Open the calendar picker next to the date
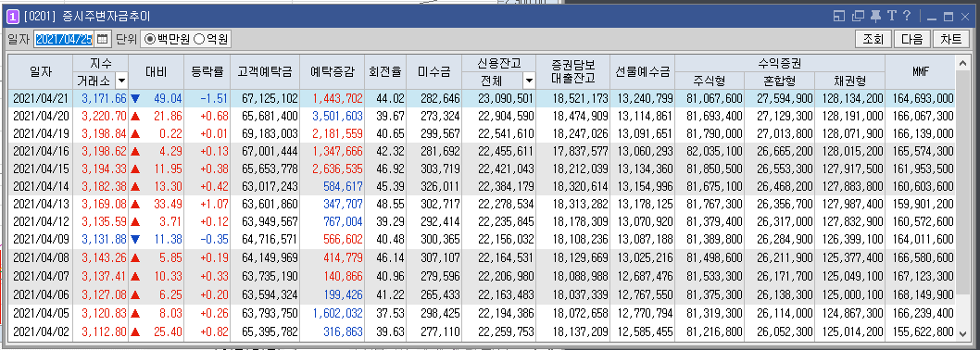The image size is (980, 350). click(x=103, y=40)
